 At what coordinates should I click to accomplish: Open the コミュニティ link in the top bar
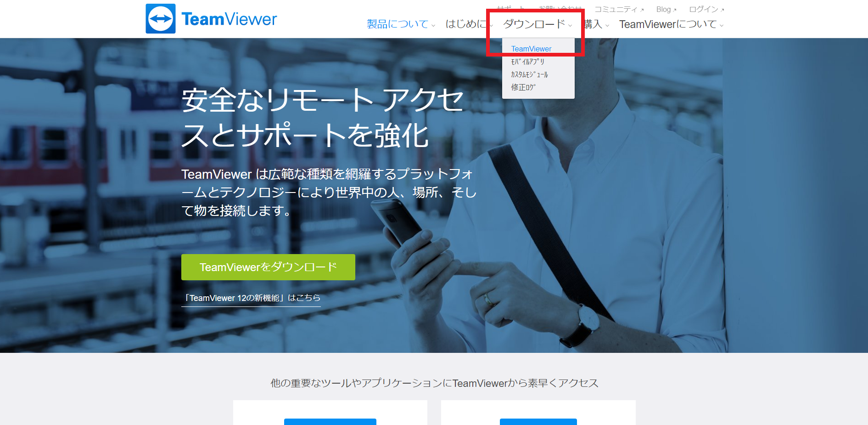coord(616,9)
